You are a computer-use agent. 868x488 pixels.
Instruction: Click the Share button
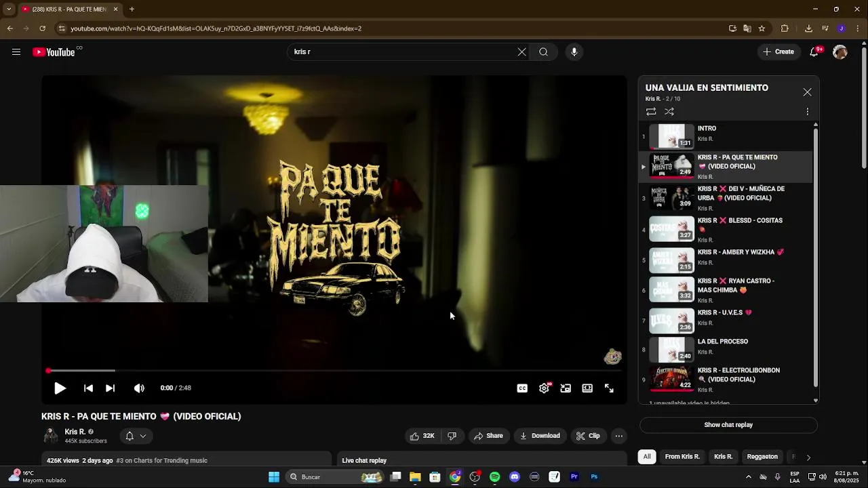pos(488,436)
